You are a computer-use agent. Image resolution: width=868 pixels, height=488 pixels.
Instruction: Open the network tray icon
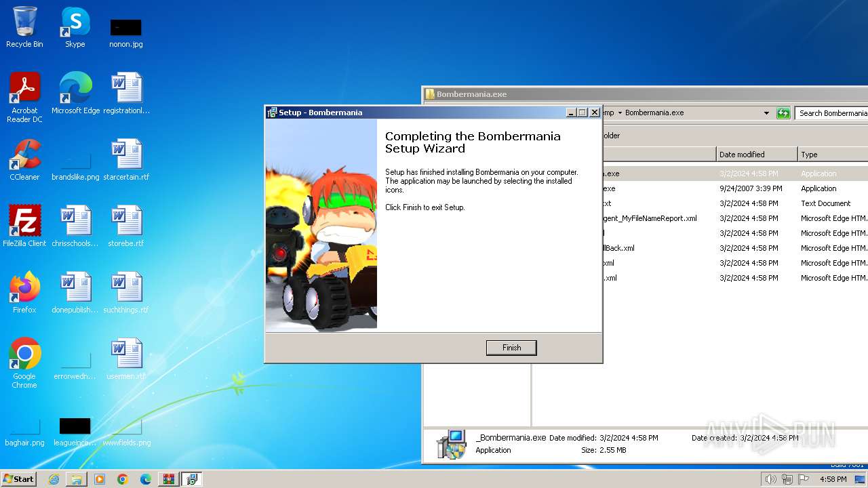tap(787, 479)
